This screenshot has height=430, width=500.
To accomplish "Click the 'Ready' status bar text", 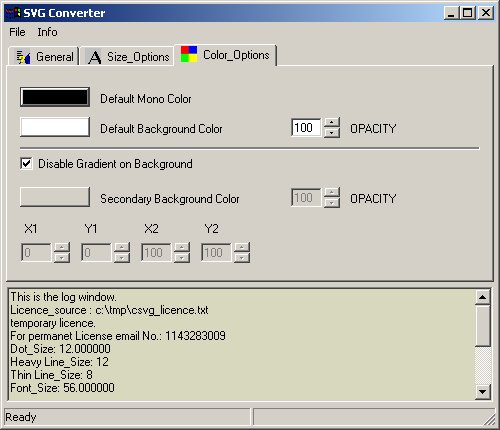I will point(21,417).
